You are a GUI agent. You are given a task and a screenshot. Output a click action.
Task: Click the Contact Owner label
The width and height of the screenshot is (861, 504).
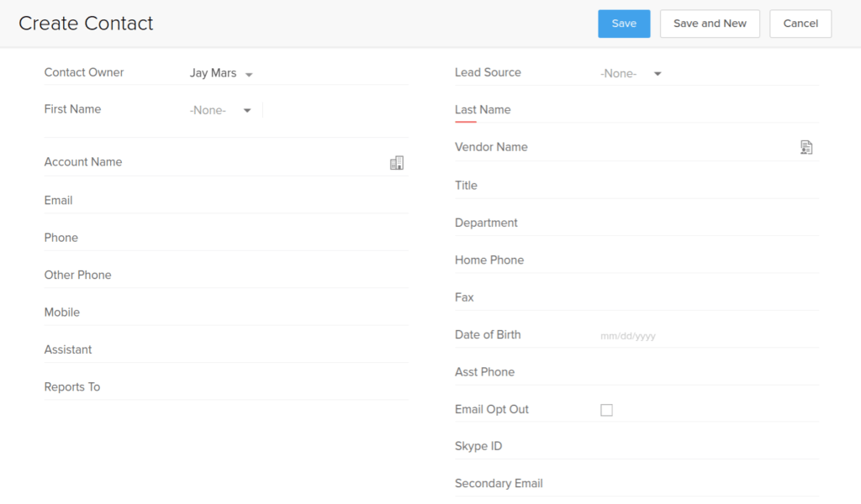pos(84,72)
